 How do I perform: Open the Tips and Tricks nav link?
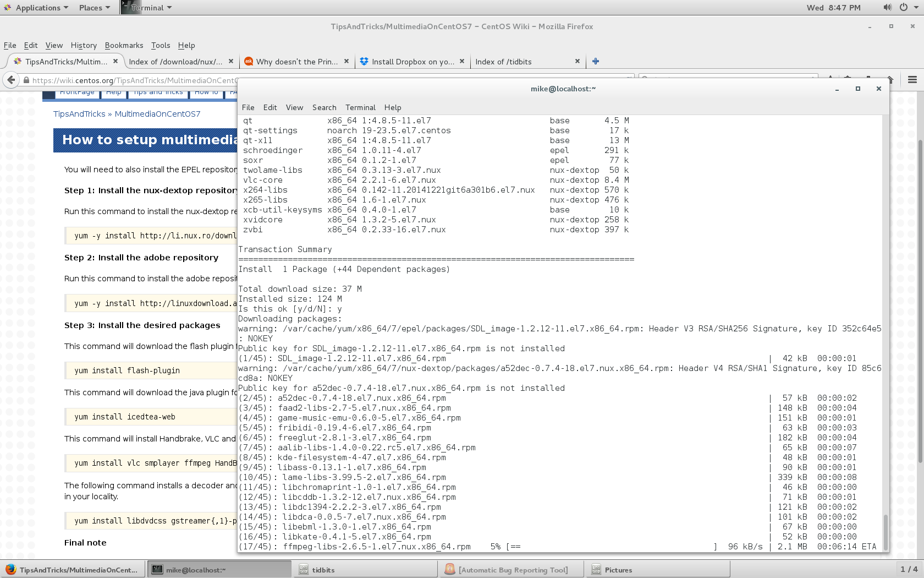point(158,94)
